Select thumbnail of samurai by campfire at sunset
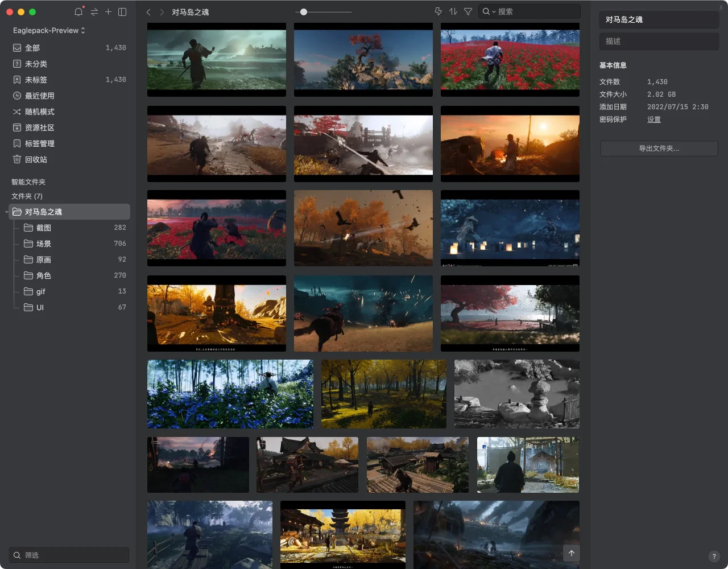The height and width of the screenshot is (569, 728). point(510,144)
